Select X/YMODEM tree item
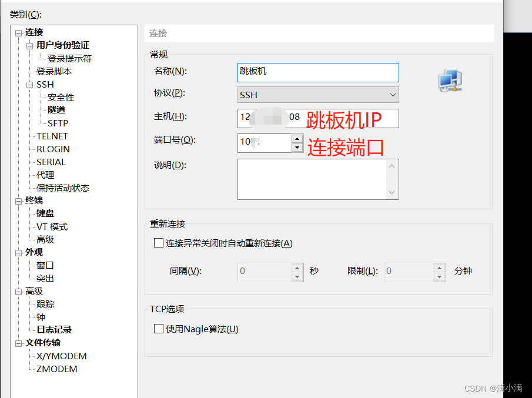Image resolution: width=532 pixels, height=398 pixels. (61, 356)
